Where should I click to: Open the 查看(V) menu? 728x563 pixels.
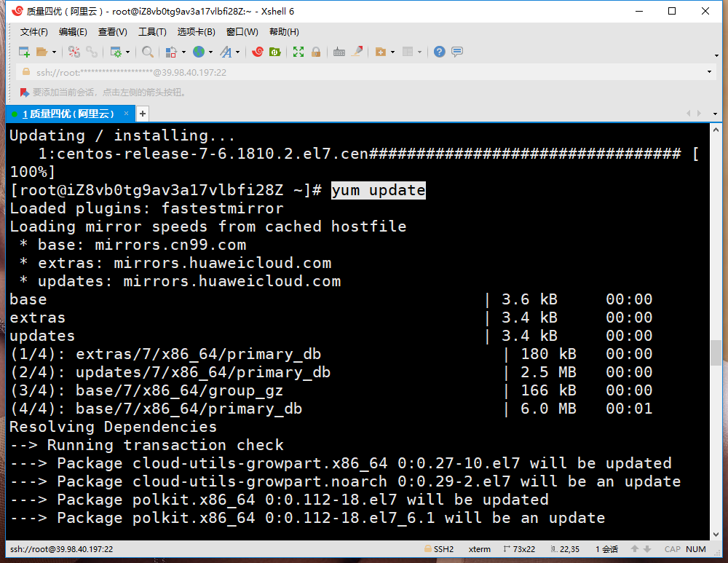(x=112, y=32)
